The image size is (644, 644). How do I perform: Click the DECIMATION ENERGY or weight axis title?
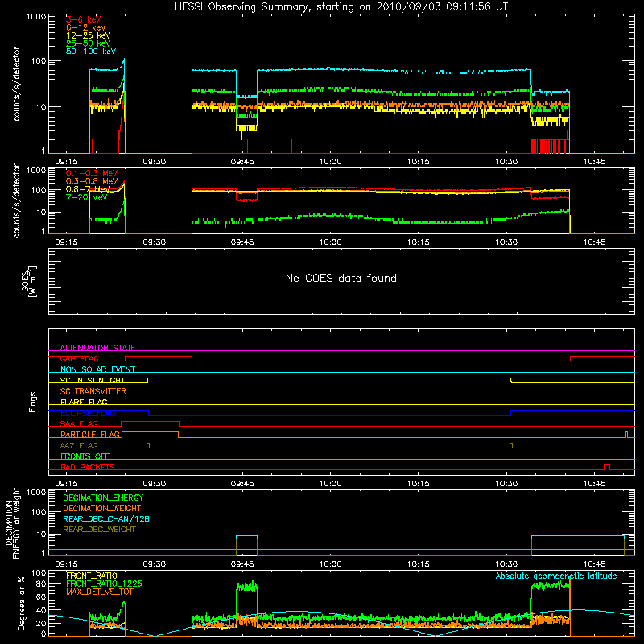(12, 522)
